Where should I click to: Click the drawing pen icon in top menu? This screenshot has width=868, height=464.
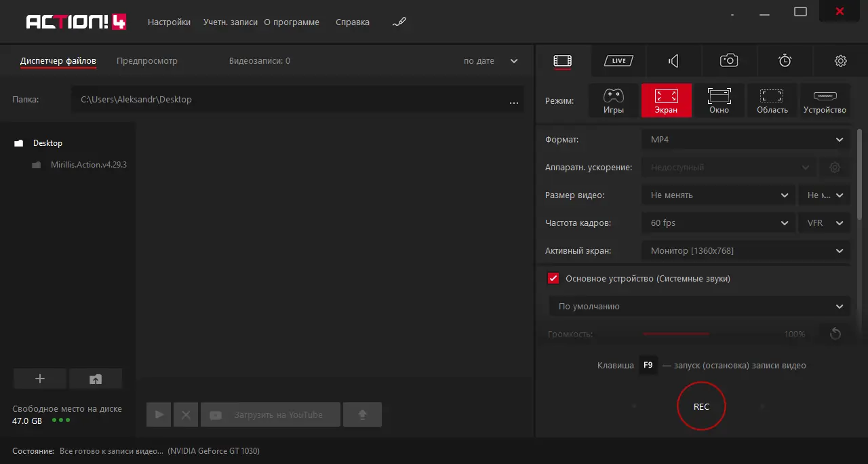(x=399, y=22)
